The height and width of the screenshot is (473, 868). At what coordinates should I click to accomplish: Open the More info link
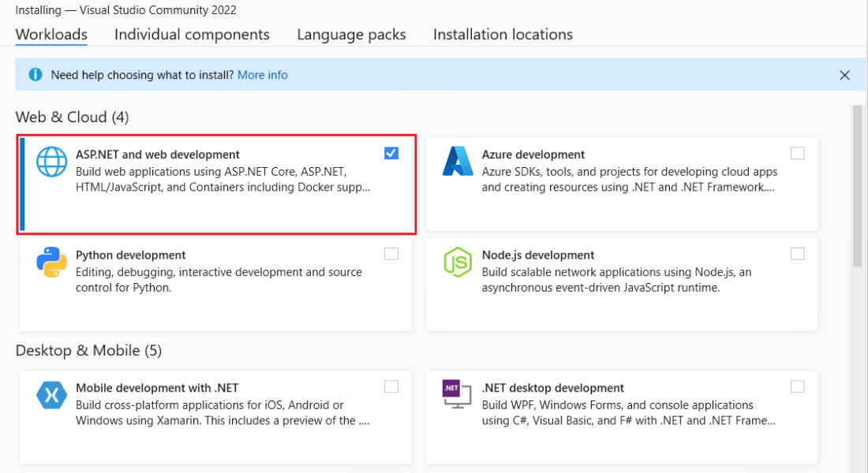coord(263,75)
